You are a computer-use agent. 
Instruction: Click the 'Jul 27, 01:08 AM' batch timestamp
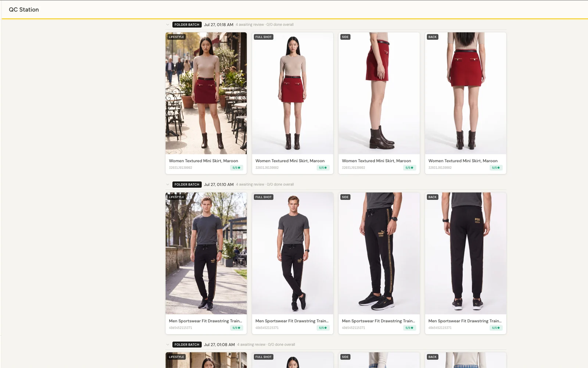pos(219,344)
